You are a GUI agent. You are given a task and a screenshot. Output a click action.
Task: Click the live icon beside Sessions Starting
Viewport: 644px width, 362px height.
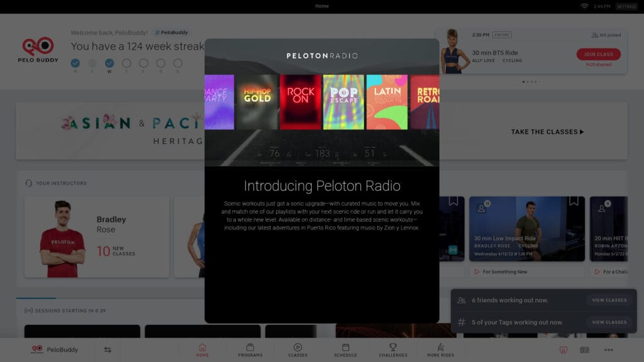tap(28, 310)
